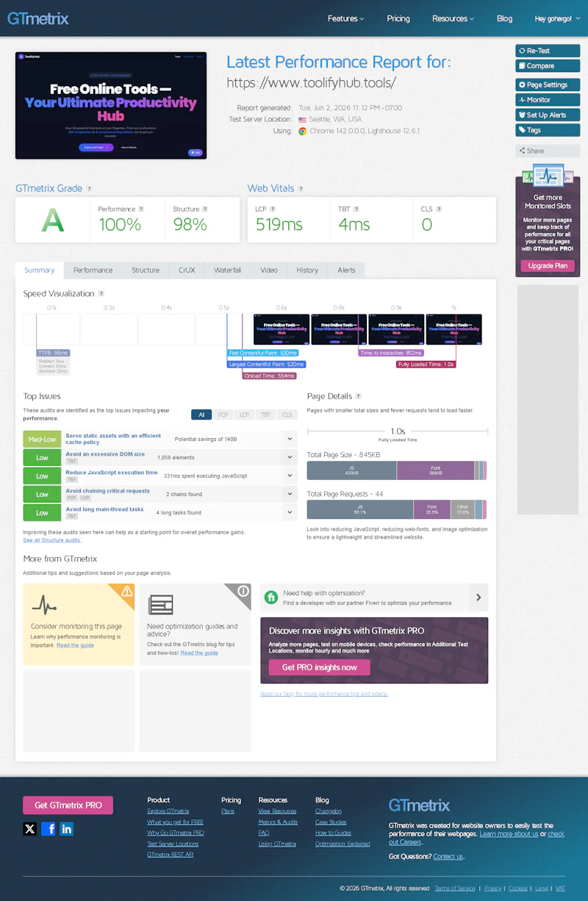Screen dimensions: 588x901
Task: Open Page Settings
Action: [x=548, y=85]
